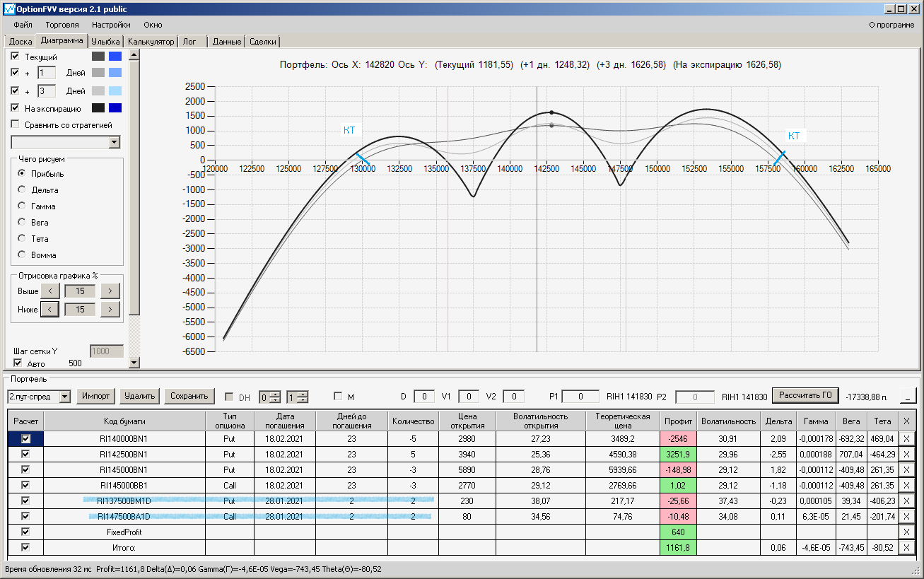Select the Дельта radio option
Image resolution: width=924 pixels, height=579 pixels.
point(22,190)
